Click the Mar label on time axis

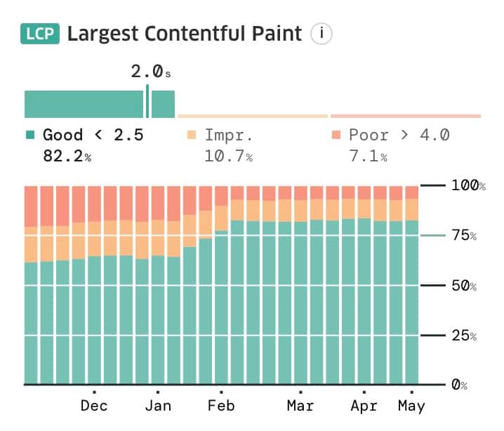tap(300, 406)
